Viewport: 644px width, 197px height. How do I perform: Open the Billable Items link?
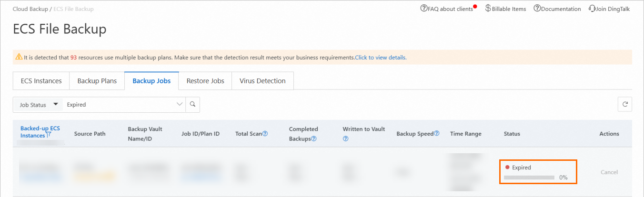(505, 9)
